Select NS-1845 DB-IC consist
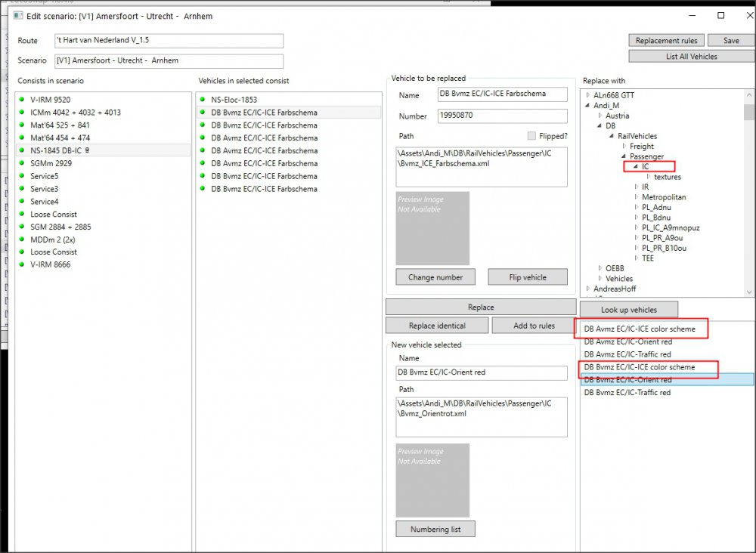Screen dimensions: 756x553 pyautogui.click(x=60, y=150)
